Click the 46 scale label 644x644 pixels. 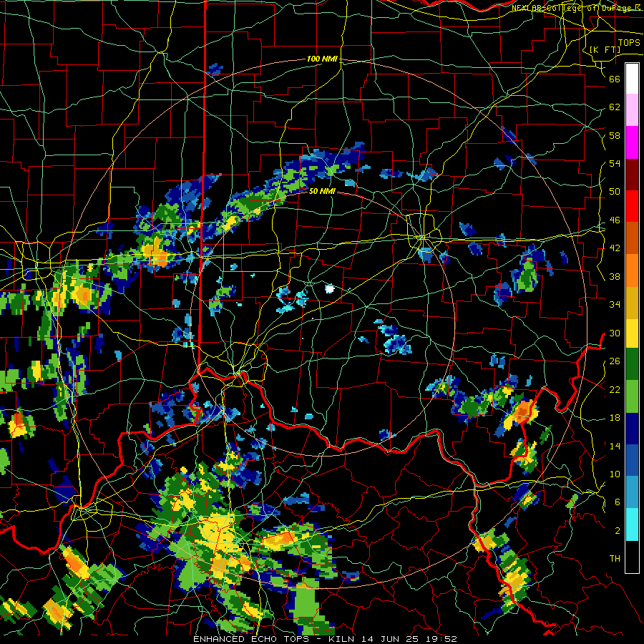[615, 220]
